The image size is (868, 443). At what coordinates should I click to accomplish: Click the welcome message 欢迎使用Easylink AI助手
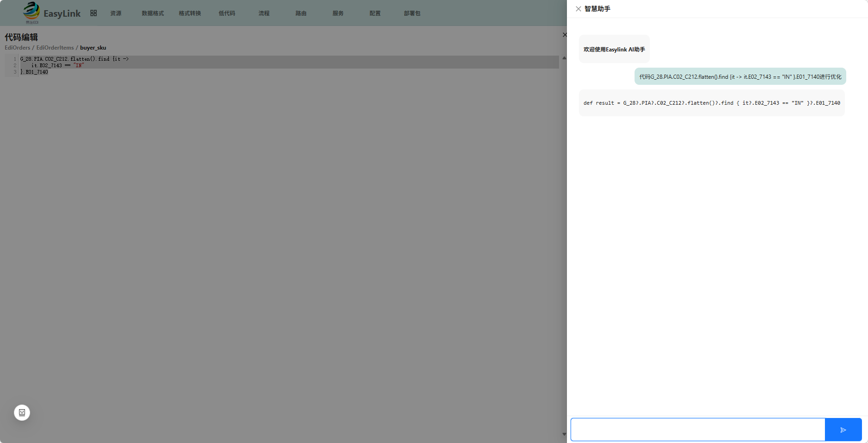tap(614, 49)
